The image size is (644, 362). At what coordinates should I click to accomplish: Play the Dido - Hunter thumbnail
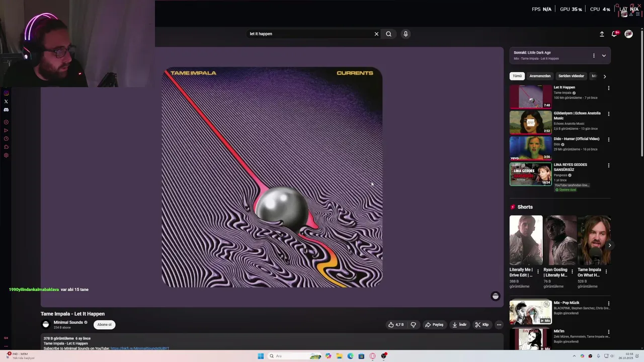[x=530, y=148]
